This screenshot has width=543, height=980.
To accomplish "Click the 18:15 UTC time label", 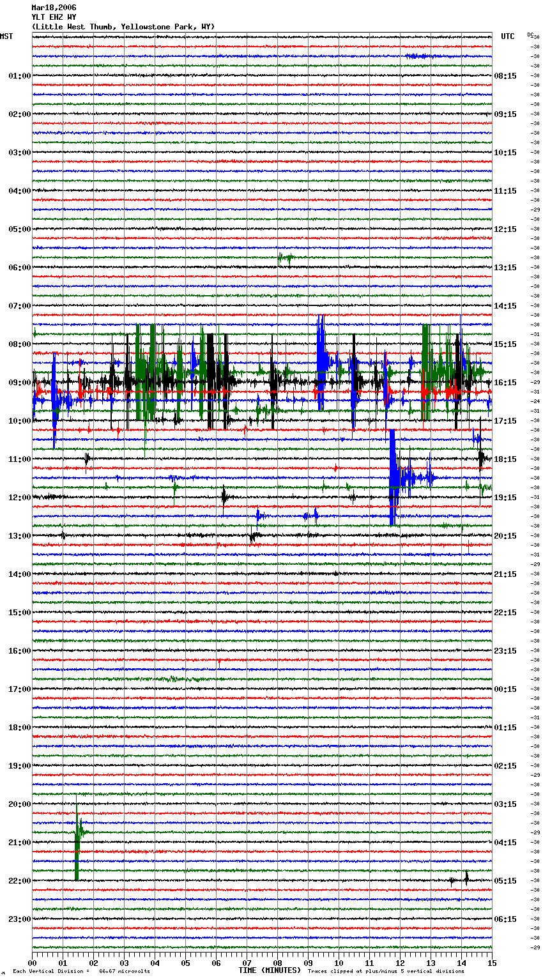I will point(505,459).
